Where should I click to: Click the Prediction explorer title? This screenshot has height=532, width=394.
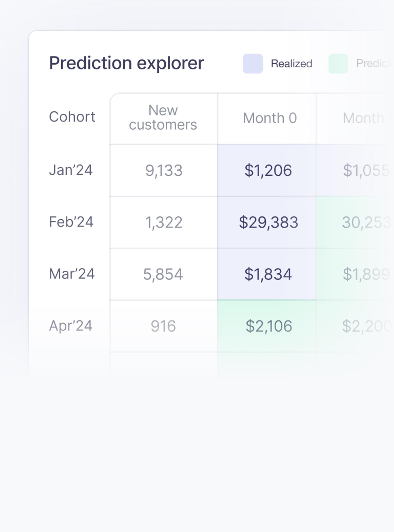126,63
